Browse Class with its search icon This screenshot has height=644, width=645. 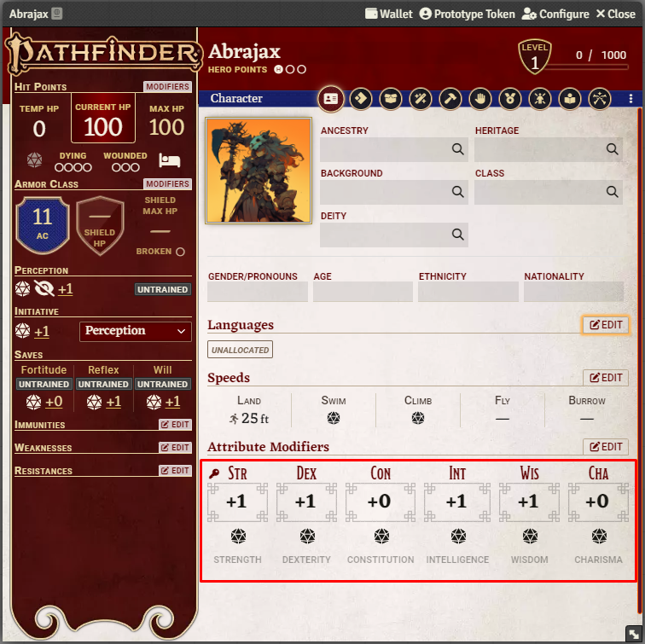click(612, 192)
